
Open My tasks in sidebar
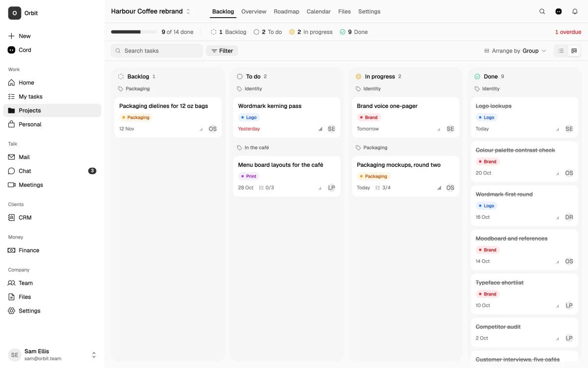pyautogui.click(x=52, y=96)
